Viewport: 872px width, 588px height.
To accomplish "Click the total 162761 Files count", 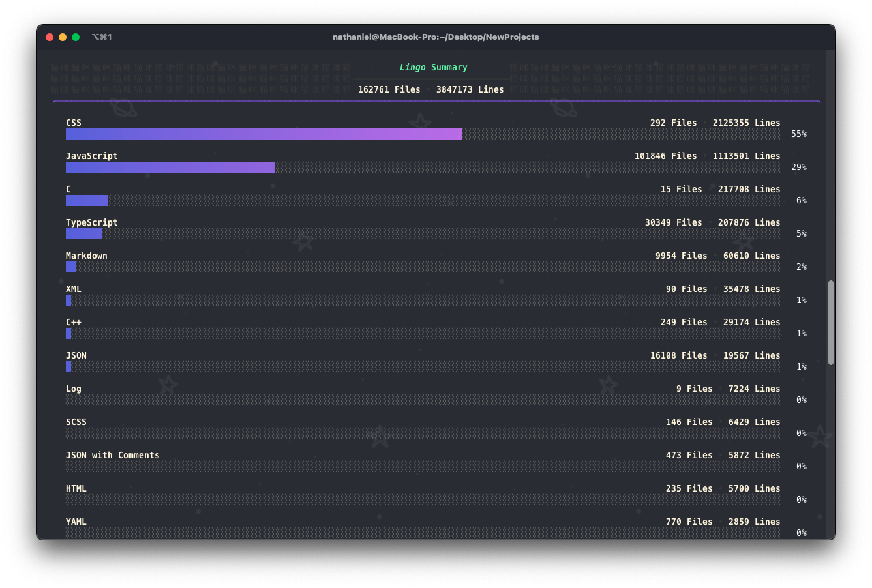I will [389, 89].
